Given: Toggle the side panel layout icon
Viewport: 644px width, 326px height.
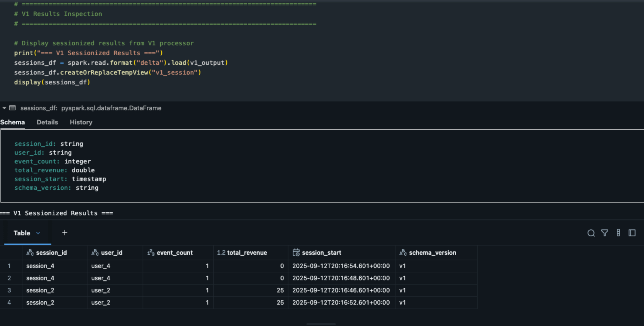Looking at the screenshot, I should [632, 233].
